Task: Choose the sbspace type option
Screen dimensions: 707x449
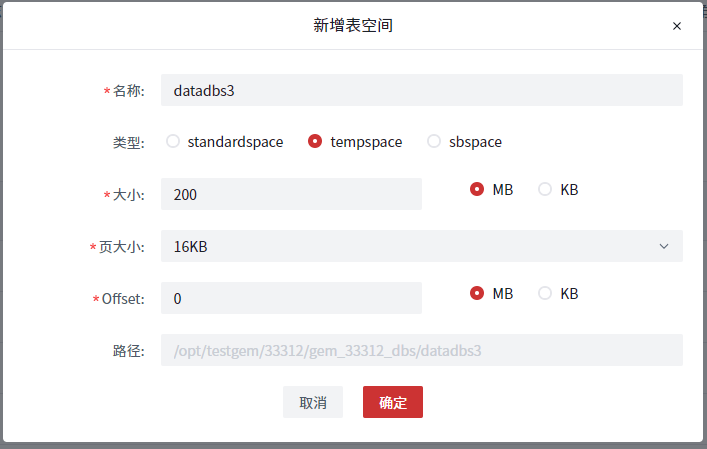Action: tap(434, 142)
